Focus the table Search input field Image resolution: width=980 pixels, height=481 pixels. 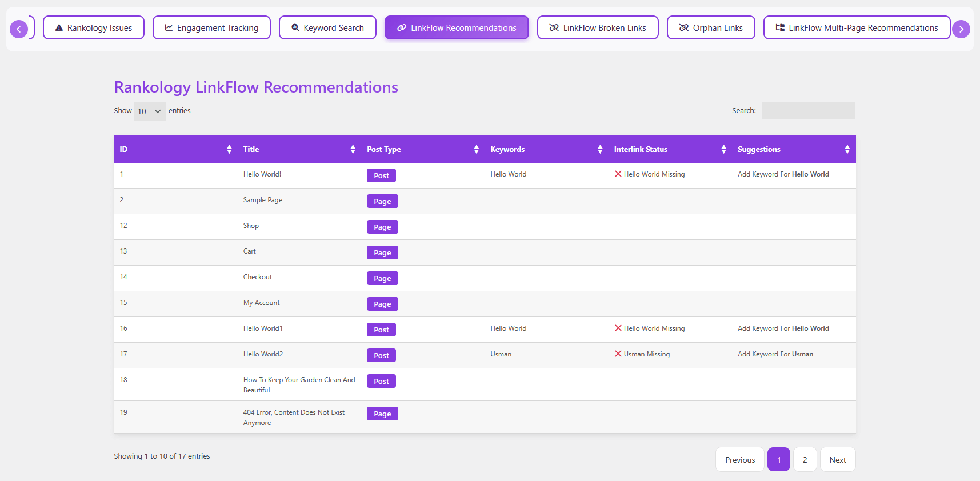(x=808, y=111)
